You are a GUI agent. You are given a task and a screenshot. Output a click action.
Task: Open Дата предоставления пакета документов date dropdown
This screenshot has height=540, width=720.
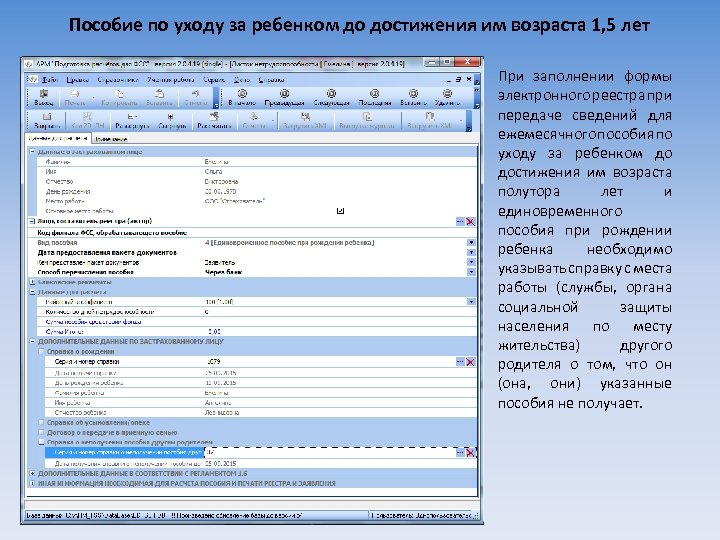tap(472, 253)
